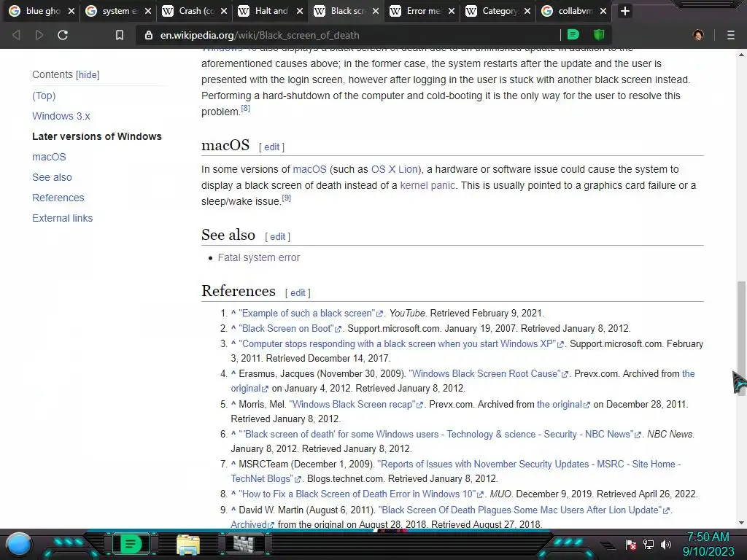747x560 pixels.
Task: Open 'Example of such a black screen' reference
Action: (x=310, y=314)
